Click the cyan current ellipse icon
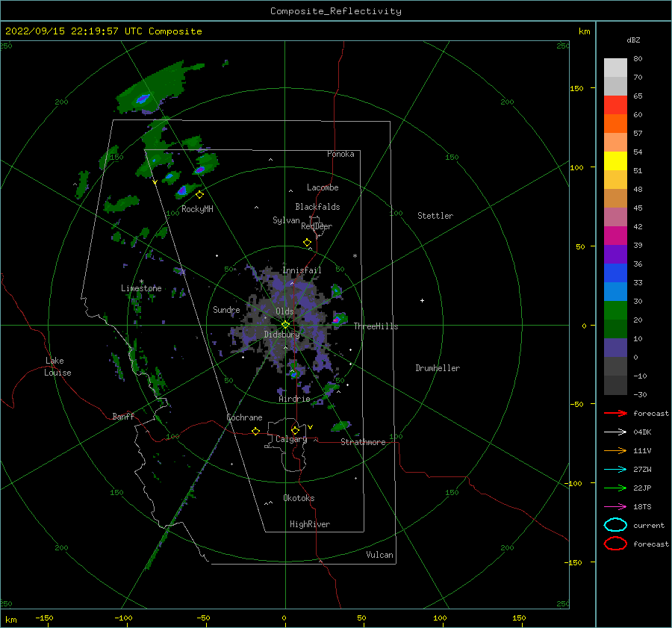This screenshot has height=628, width=672. coord(615,525)
